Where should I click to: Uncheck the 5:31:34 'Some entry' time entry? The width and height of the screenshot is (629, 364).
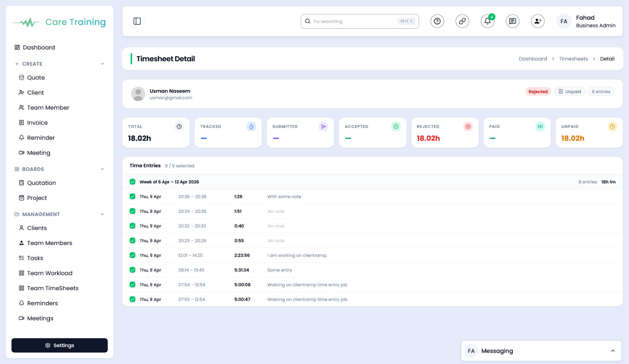(x=132, y=270)
